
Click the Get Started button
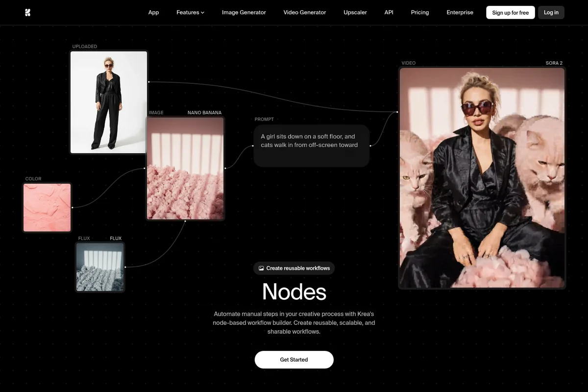click(x=294, y=359)
